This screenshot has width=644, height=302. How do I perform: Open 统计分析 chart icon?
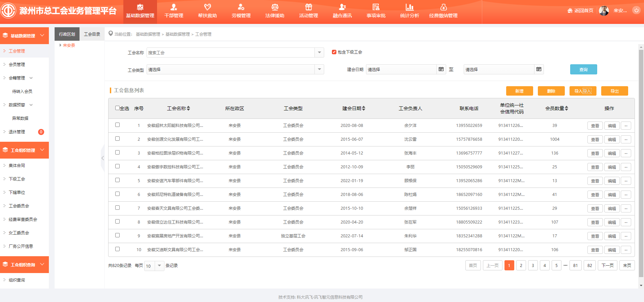tap(410, 7)
